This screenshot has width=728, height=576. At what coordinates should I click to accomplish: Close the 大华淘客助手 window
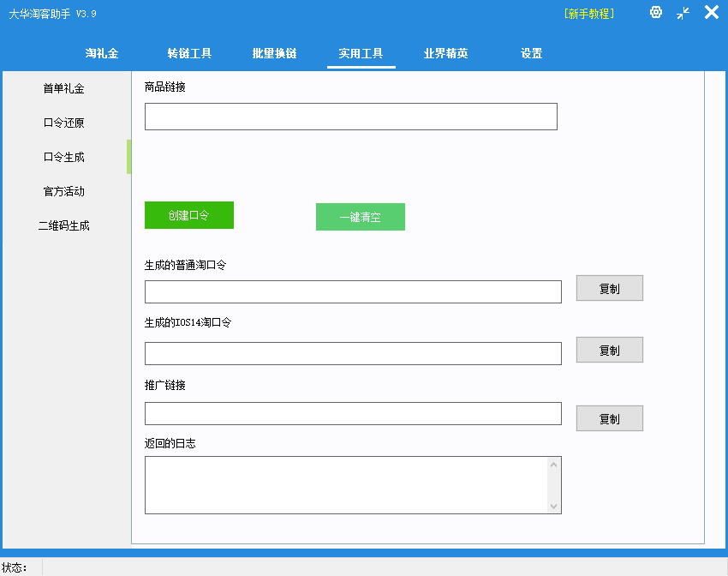click(x=711, y=13)
